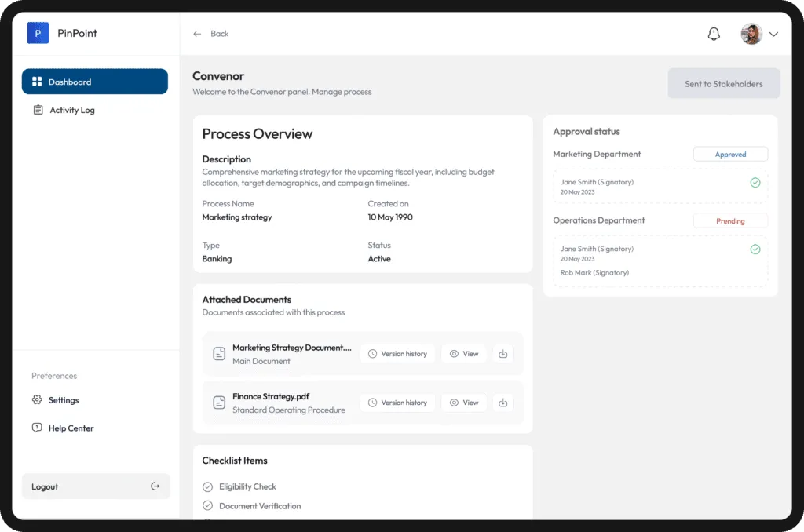Toggle the Document Verification checklist item
Image resolution: width=804 pixels, height=532 pixels.
[x=208, y=506]
